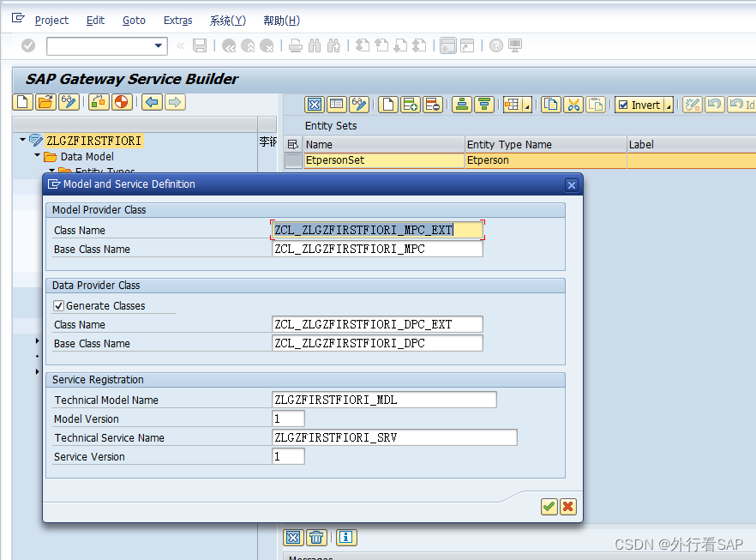Click the Delete Row icon
The image size is (756, 560).
pos(433,105)
